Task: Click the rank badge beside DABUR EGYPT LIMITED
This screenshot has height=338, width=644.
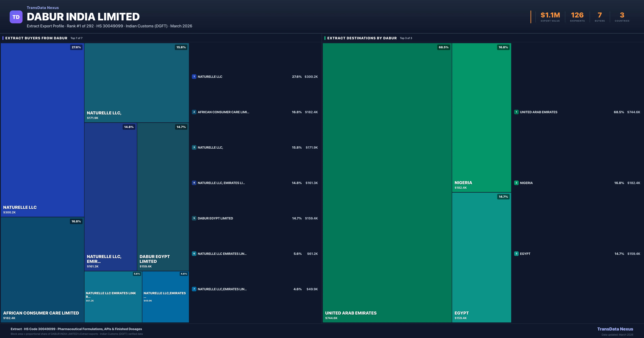Action: click(194, 218)
